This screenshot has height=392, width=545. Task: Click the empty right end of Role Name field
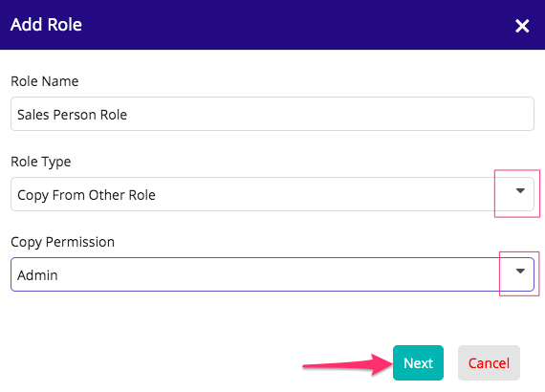click(x=452, y=114)
